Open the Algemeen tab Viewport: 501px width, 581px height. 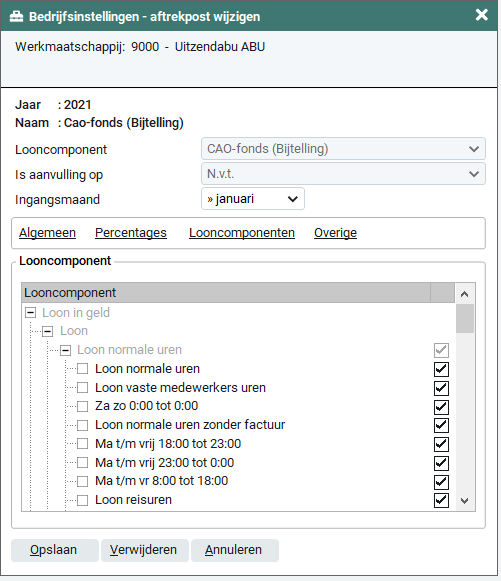pyautogui.click(x=47, y=233)
